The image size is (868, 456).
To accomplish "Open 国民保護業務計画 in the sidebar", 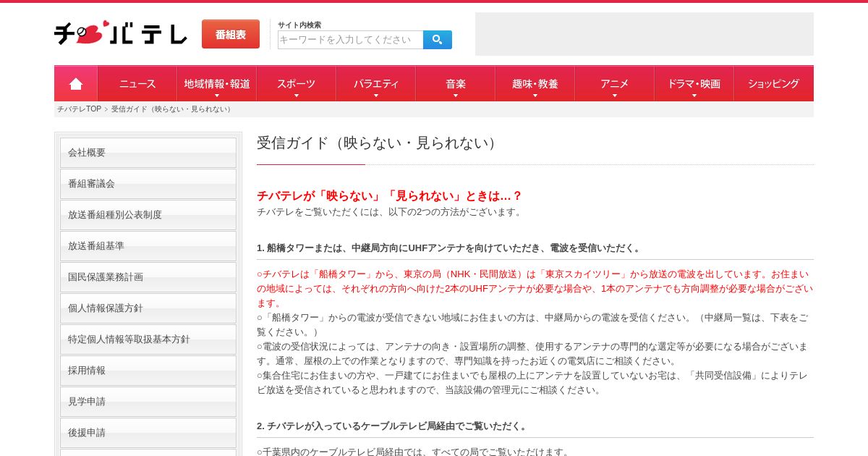I will [148, 277].
